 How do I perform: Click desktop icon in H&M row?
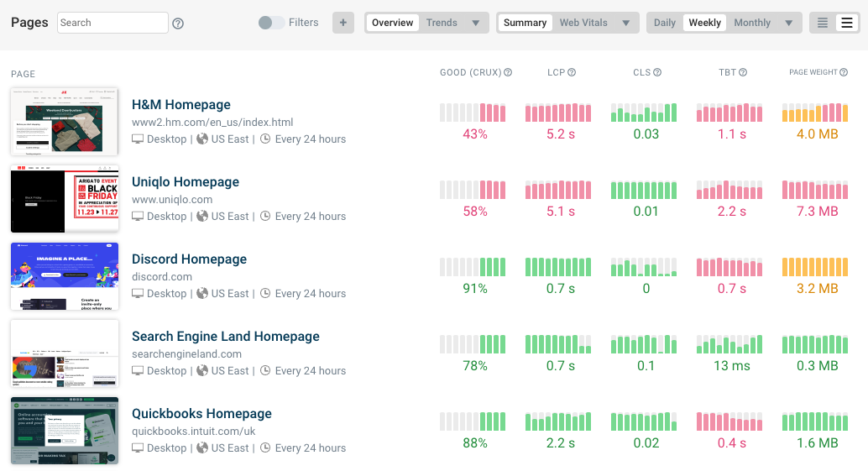[138, 139]
